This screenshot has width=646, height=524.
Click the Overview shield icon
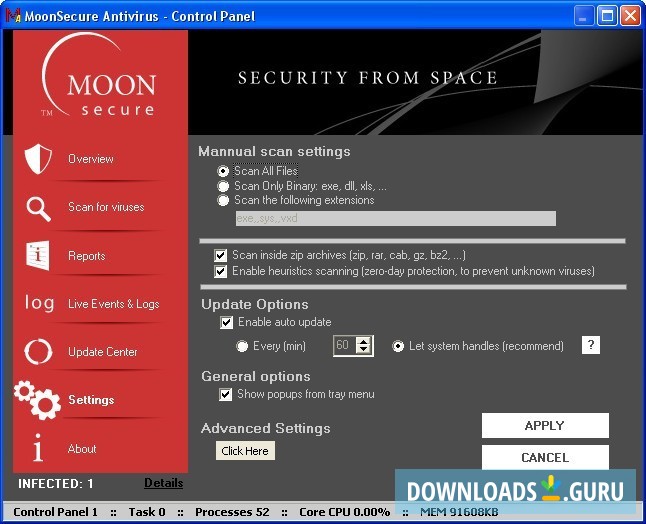pos(38,159)
